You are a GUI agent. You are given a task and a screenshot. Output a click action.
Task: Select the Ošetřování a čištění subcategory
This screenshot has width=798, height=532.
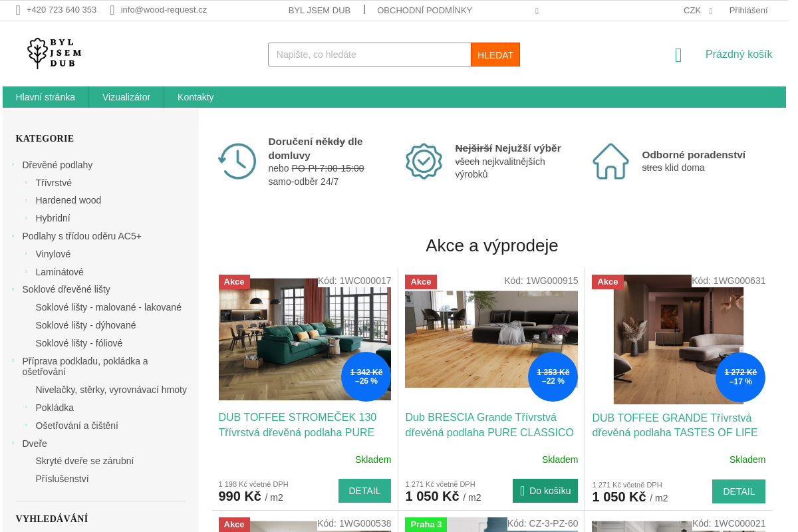(x=77, y=426)
